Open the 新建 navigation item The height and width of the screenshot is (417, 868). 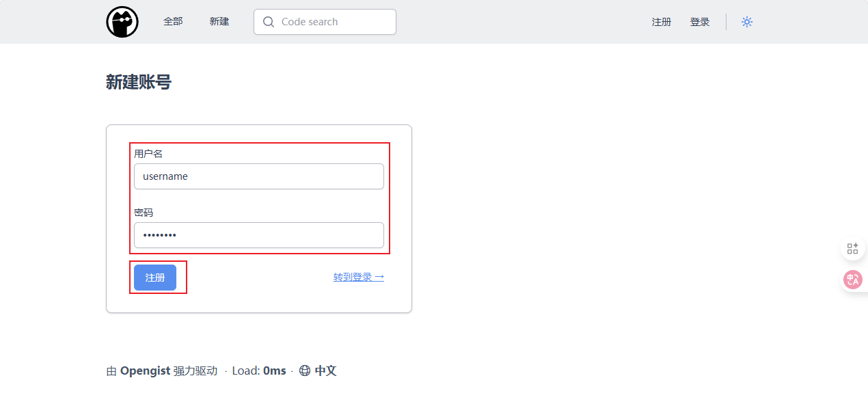coord(219,22)
